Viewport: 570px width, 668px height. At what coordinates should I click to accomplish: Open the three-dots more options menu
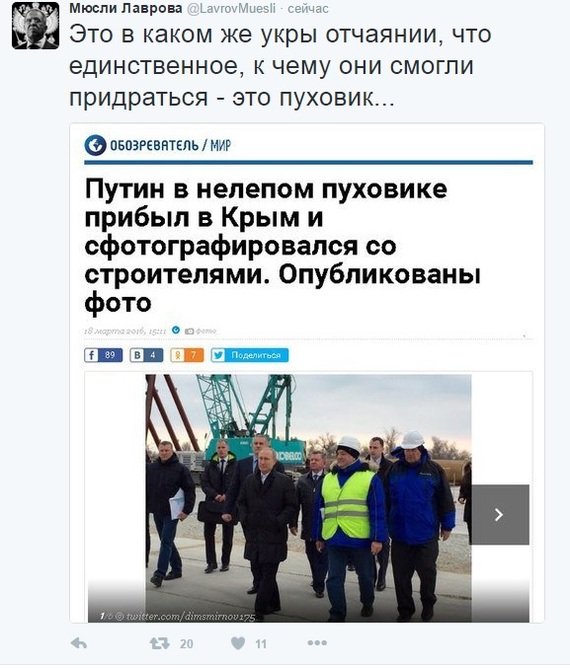(317, 642)
